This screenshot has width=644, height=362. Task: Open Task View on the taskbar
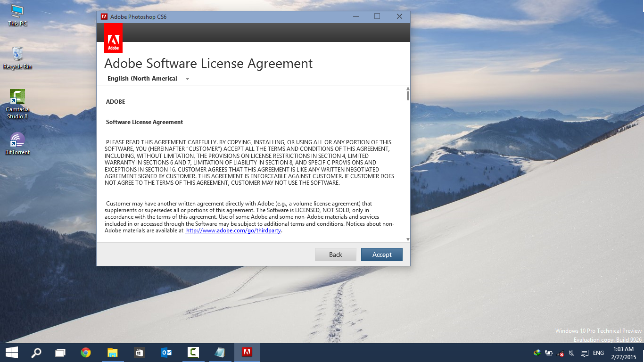(60, 353)
